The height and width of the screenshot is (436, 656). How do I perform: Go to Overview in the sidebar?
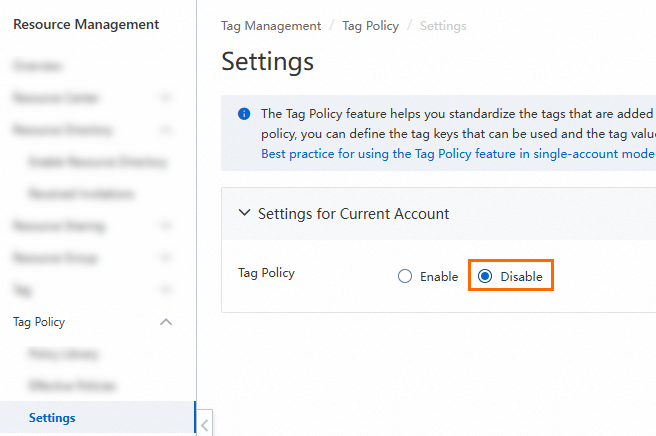coord(38,66)
